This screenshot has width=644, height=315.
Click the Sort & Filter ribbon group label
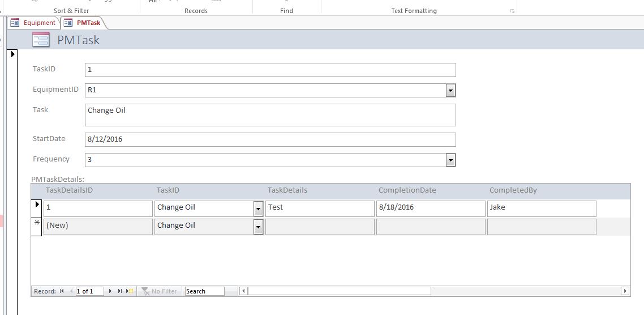click(71, 11)
